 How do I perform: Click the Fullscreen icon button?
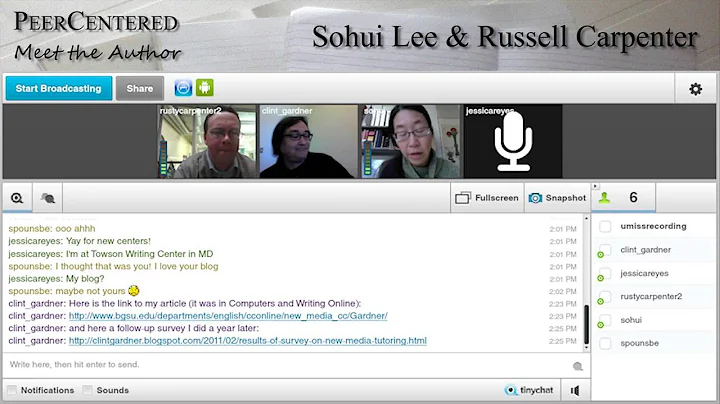463,198
